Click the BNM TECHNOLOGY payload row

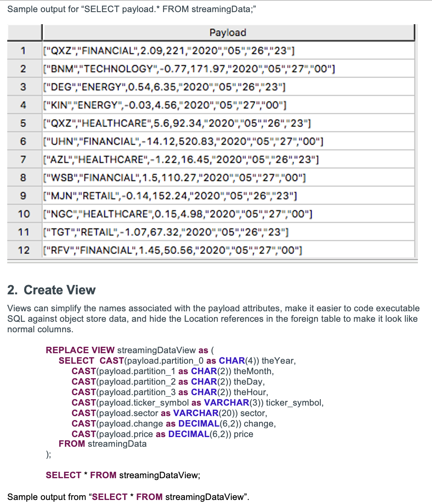click(189, 69)
